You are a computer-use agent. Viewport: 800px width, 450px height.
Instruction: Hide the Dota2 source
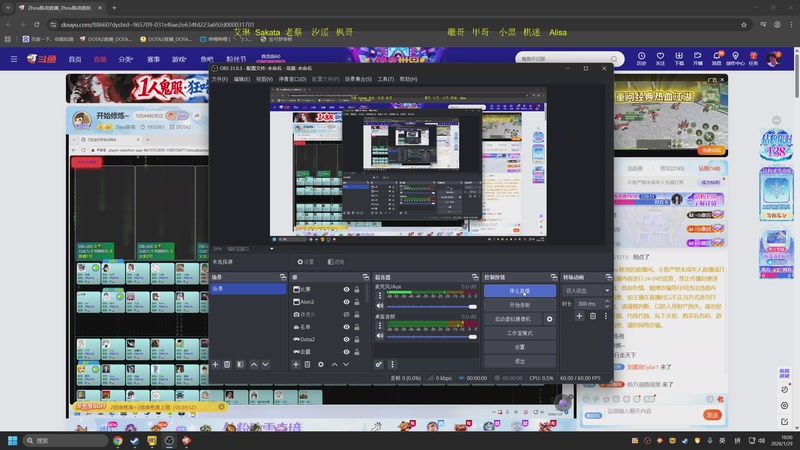click(x=346, y=339)
